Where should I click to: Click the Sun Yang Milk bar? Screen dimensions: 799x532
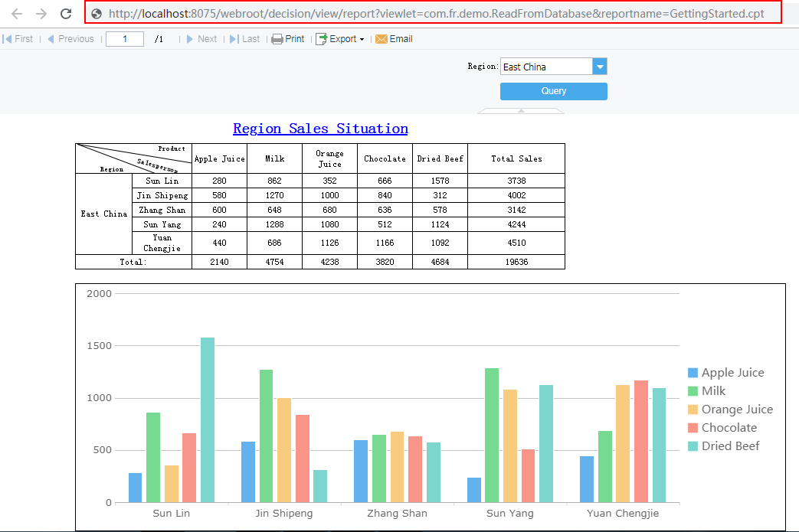(x=492, y=436)
